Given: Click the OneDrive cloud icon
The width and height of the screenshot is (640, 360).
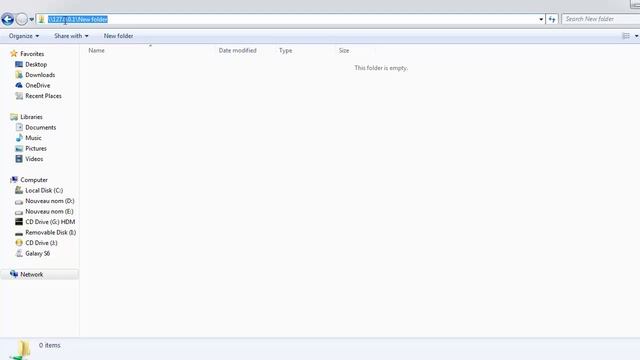Looking at the screenshot, I should coord(19,85).
